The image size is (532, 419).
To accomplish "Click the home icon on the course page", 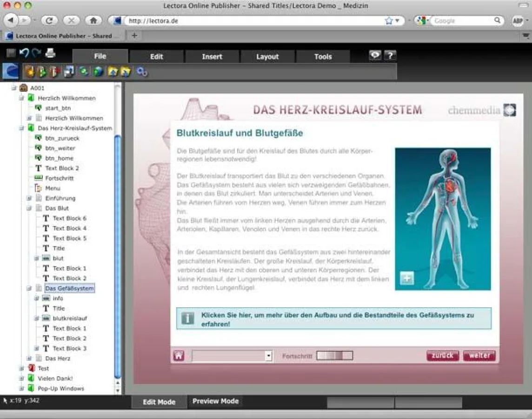I will (180, 355).
